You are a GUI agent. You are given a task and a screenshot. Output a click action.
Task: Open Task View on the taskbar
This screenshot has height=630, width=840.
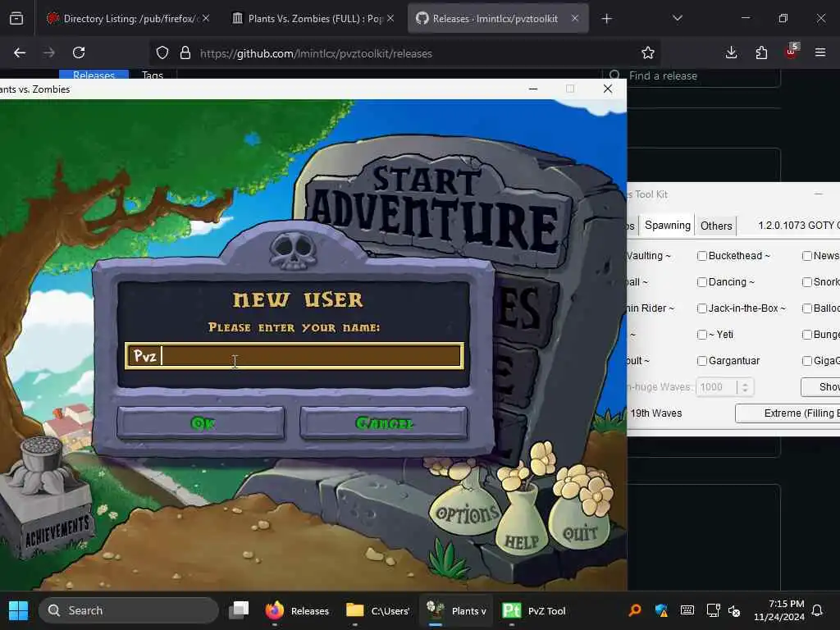click(x=239, y=610)
